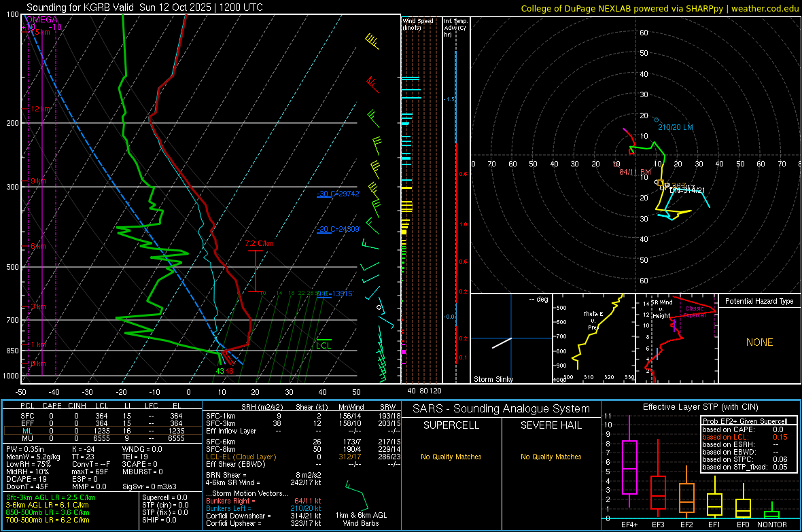
Task: Click the red wind barb near 150 mb
Action: (373, 84)
